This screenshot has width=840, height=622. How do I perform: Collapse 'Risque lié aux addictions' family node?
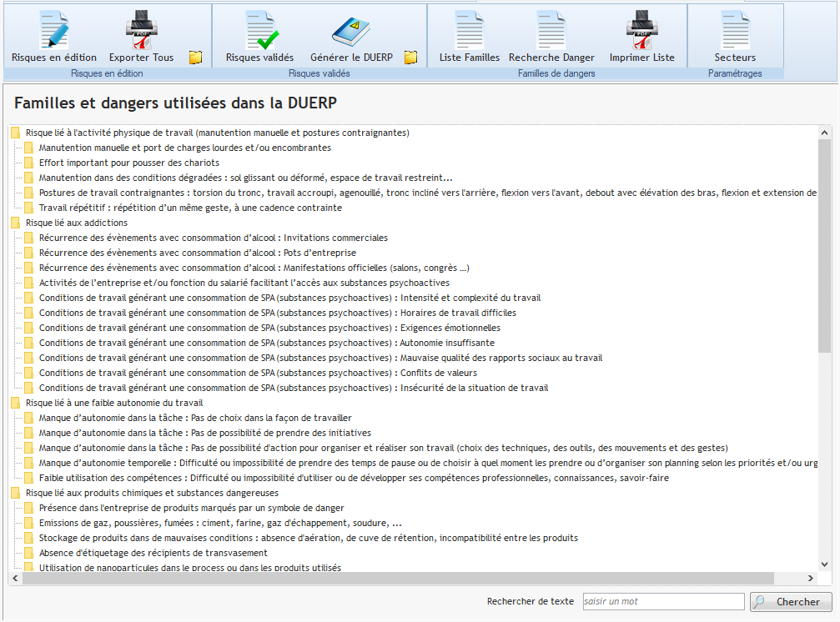tap(15, 223)
